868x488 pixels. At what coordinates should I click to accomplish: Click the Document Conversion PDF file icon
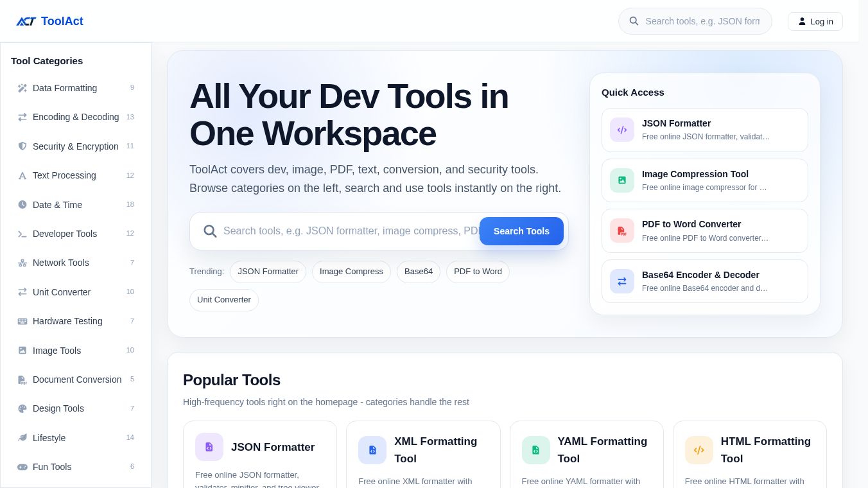(22, 379)
